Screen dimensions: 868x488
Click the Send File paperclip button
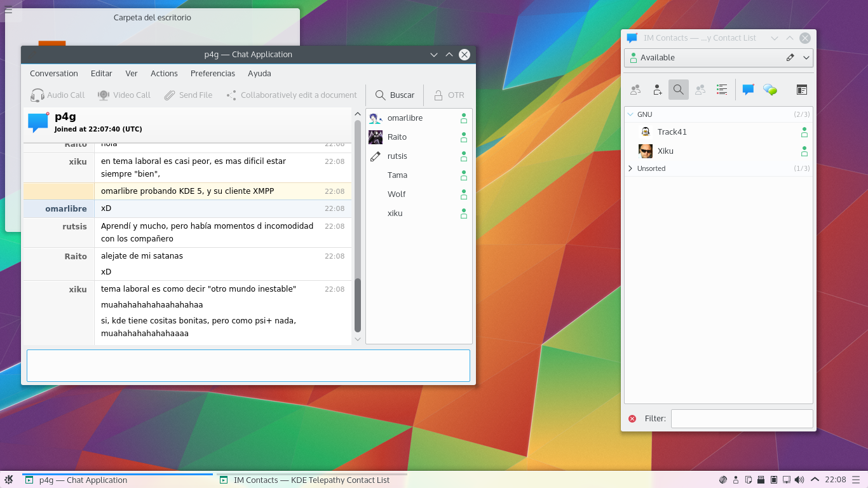pyautogui.click(x=188, y=95)
